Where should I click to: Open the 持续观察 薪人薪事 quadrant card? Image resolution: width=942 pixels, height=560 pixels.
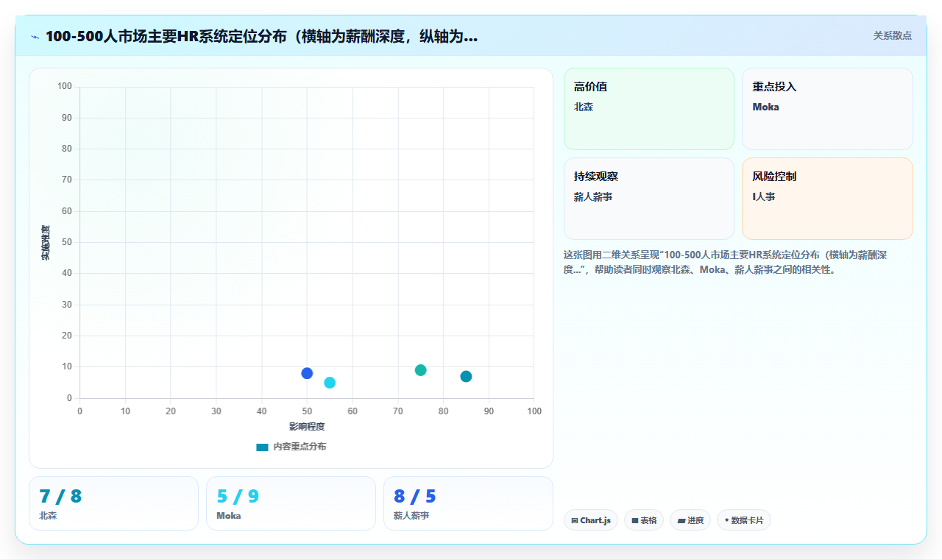649,199
